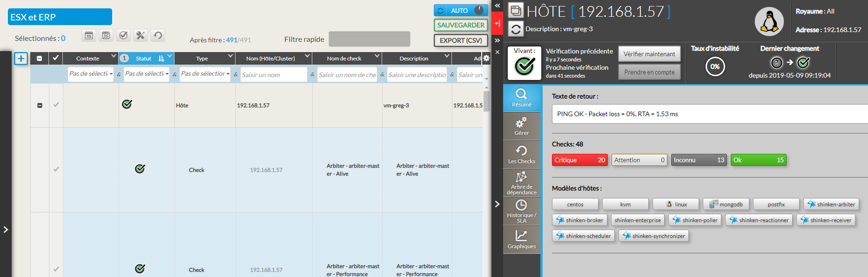The image size is (868, 277).
Task: Open the Les Checks tab
Action: 522,155
